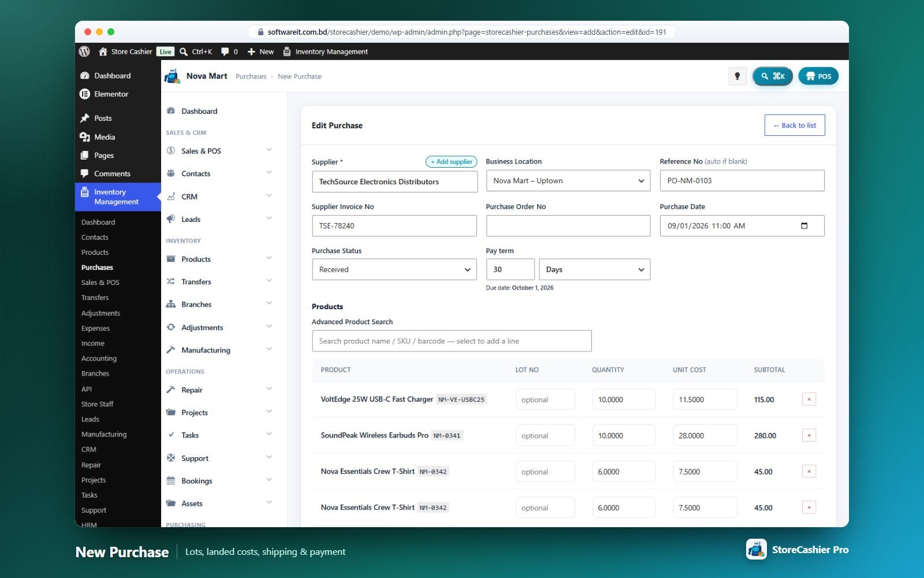Image resolution: width=924 pixels, height=578 pixels.
Task: Open Elementor in WordPress sidebar
Action: point(111,94)
